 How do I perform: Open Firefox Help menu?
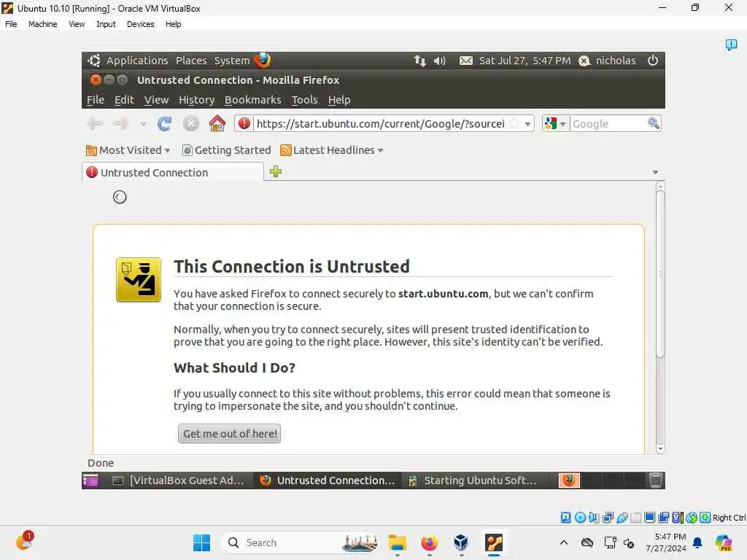point(339,100)
